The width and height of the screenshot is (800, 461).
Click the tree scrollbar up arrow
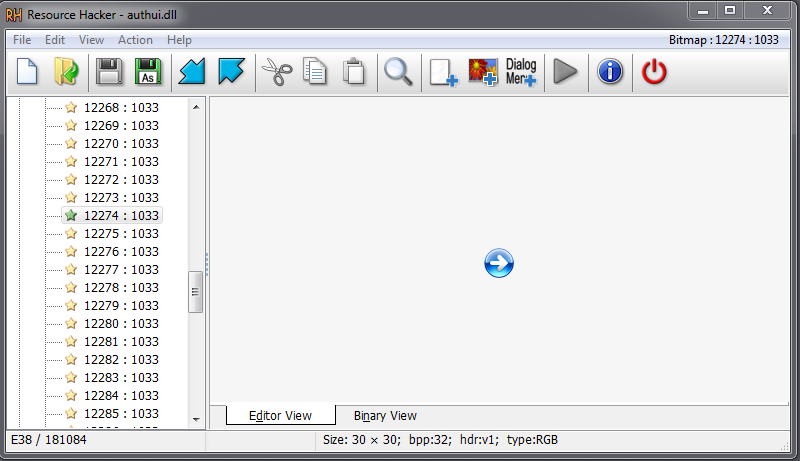click(x=196, y=107)
